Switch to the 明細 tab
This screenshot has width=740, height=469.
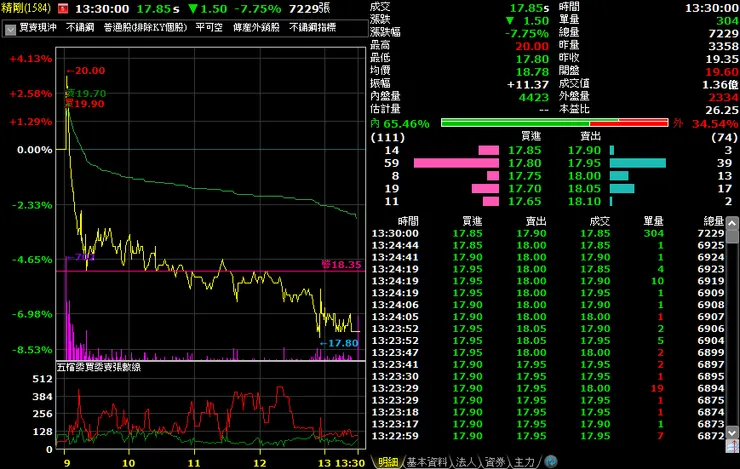click(388, 462)
